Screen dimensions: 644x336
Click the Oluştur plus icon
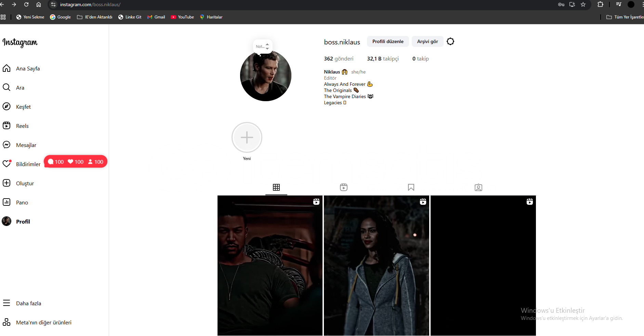point(6,183)
